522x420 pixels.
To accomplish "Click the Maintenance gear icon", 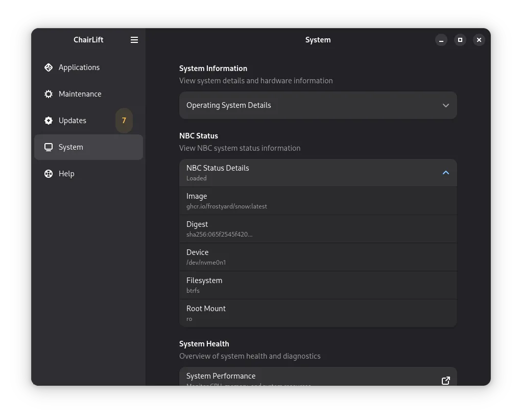I will (x=49, y=94).
